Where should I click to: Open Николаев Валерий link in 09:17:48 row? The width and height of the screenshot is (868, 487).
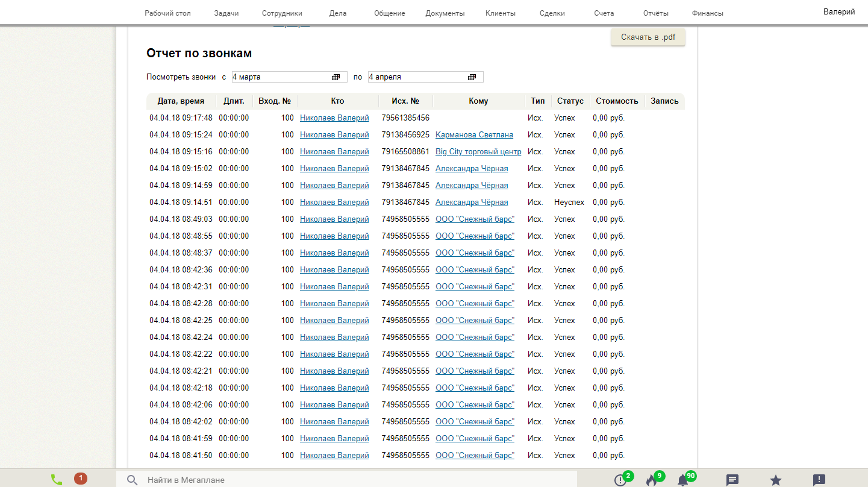click(x=334, y=118)
